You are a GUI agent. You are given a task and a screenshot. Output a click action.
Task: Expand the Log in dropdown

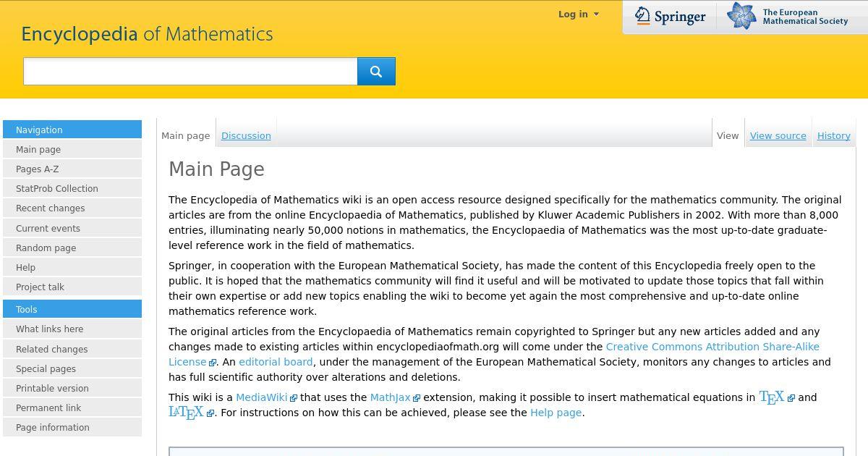point(578,14)
